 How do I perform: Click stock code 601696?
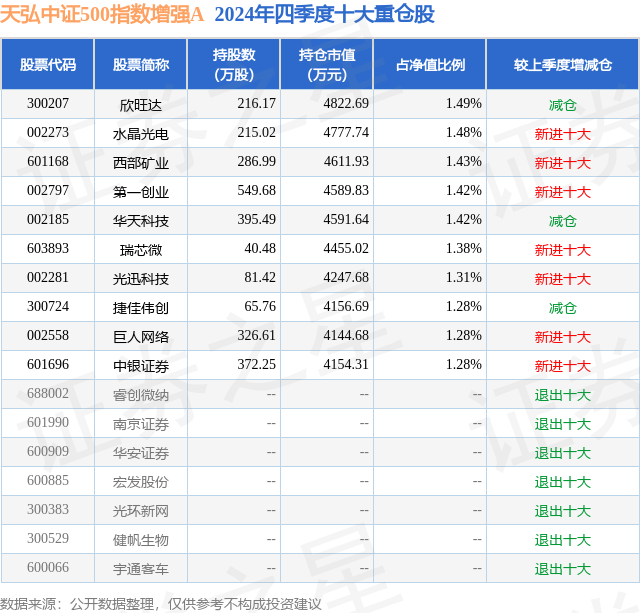click(x=48, y=364)
